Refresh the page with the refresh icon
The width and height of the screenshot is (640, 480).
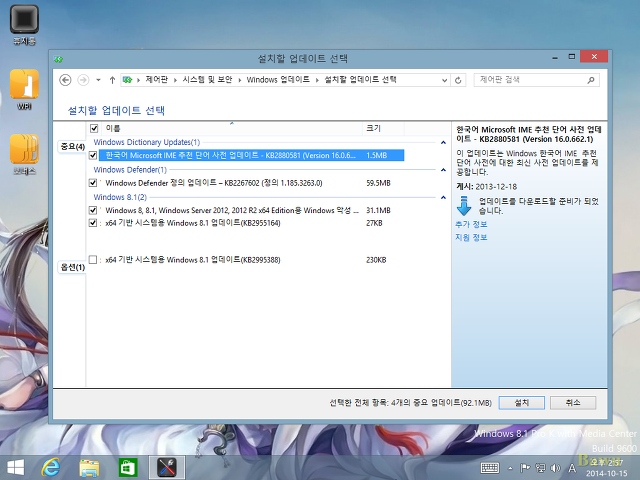click(x=458, y=80)
